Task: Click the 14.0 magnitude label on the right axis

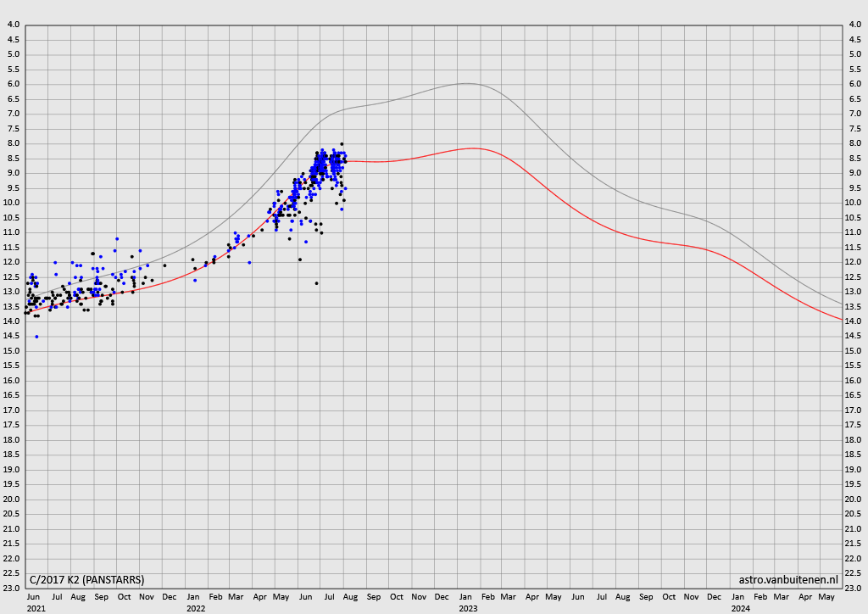Action: pyautogui.click(x=854, y=321)
